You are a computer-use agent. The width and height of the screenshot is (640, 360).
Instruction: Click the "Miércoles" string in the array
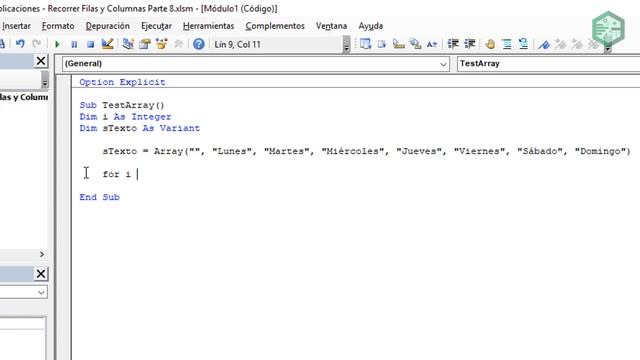click(x=353, y=151)
